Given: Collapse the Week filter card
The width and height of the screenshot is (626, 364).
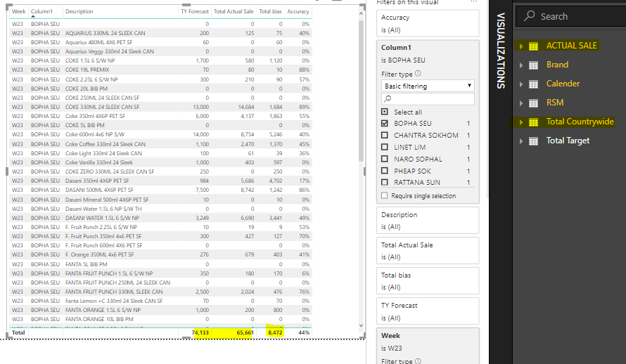Looking at the screenshot, I should click(390, 336).
